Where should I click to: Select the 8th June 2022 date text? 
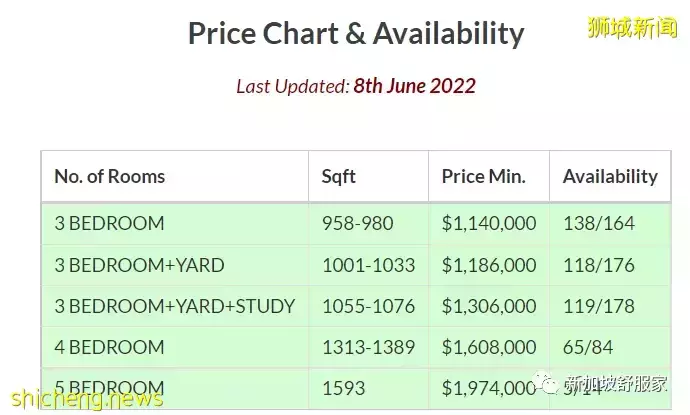414,85
